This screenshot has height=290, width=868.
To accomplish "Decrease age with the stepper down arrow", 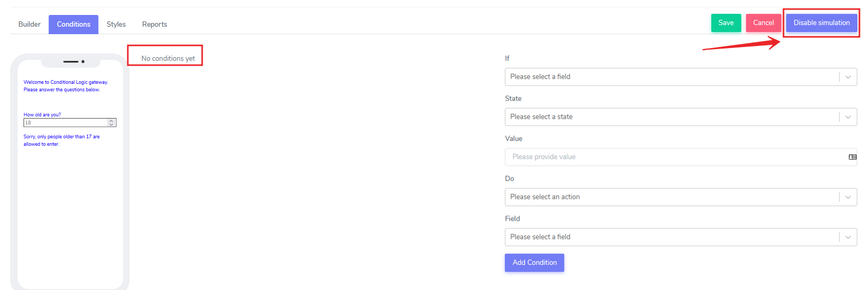I will pyautogui.click(x=111, y=124).
